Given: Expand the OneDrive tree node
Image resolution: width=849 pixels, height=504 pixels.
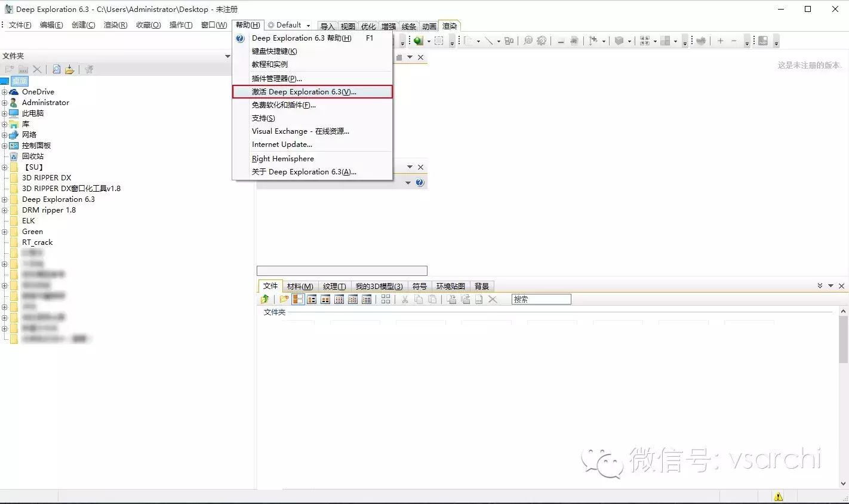Looking at the screenshot, I should click(4, 92).
